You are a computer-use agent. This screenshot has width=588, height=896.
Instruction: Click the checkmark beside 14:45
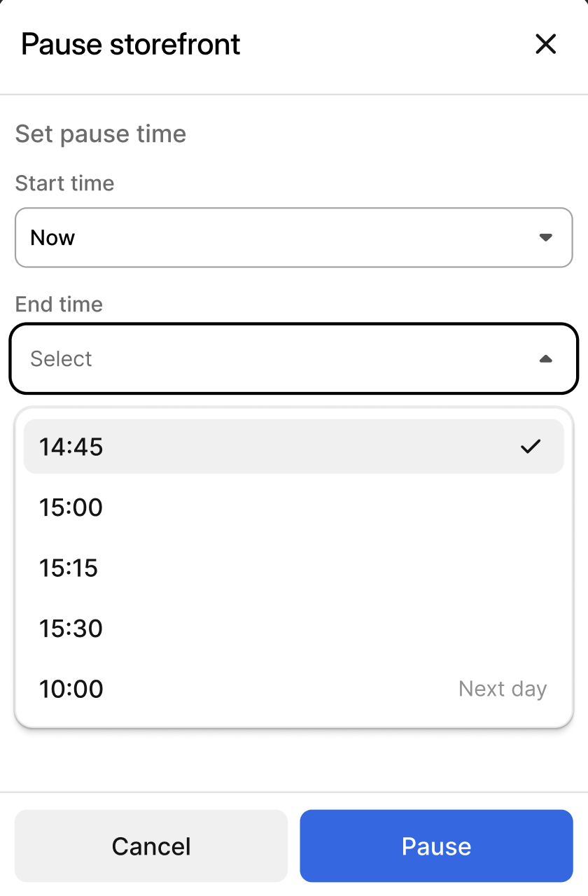click(531, 447)
